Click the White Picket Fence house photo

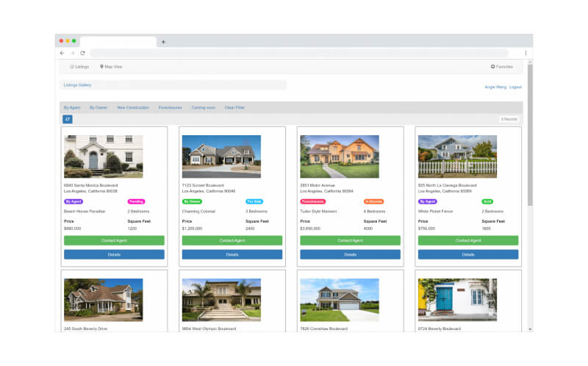click(x=457, y=157)
